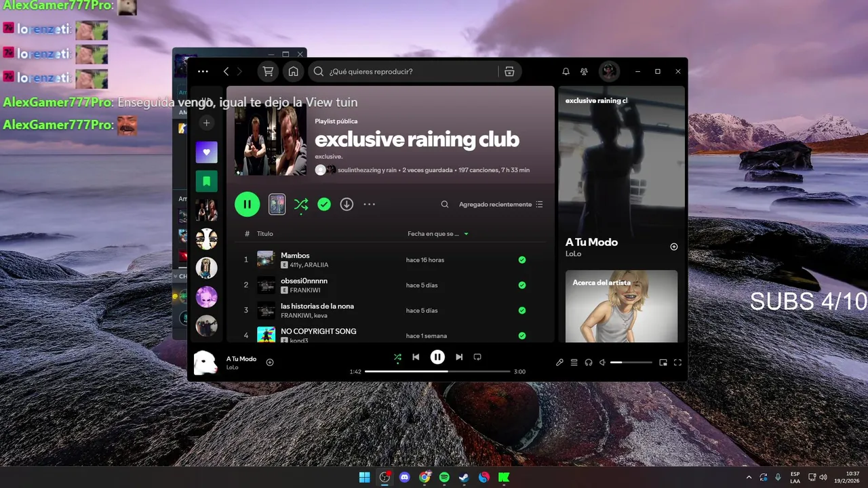Viewport: 868px width, 488px height.
Task: Toggle repeat mode
Action: pyautogui.click(x=477, y=357)
